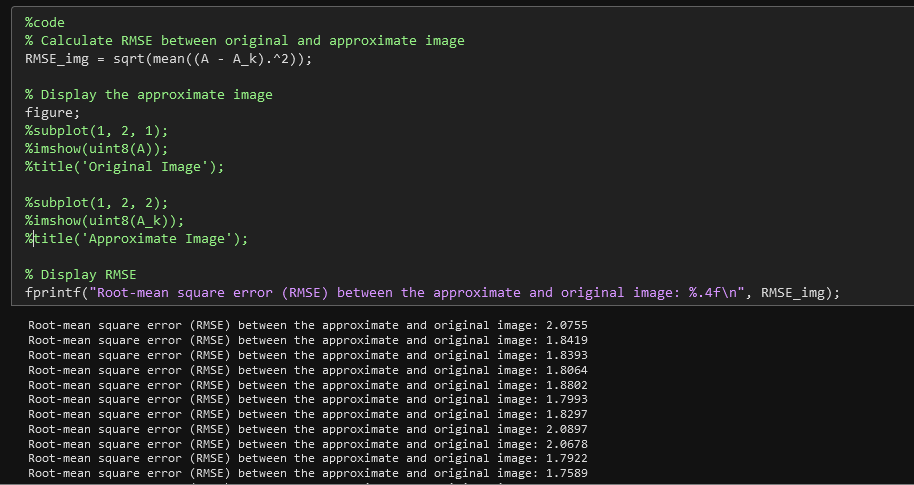Click the commented line '%imshow(uint8(A_k));'
The image size is (914, 485).
pyautogui.click(x=104, y=221)
